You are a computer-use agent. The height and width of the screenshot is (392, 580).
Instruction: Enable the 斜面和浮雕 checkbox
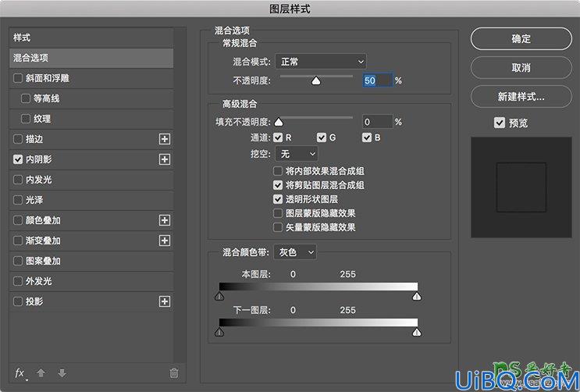[18, 78]
